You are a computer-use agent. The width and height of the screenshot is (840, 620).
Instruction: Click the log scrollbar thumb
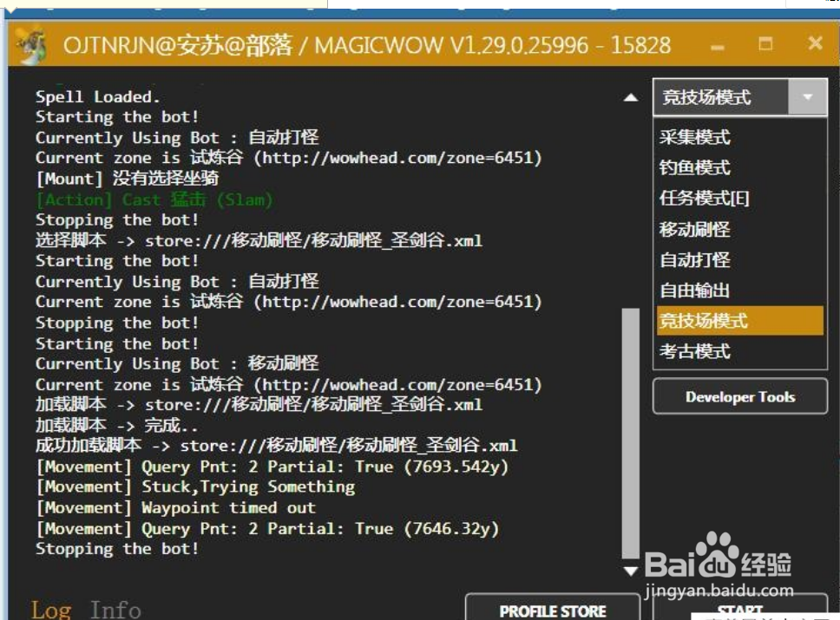point(631,434)
